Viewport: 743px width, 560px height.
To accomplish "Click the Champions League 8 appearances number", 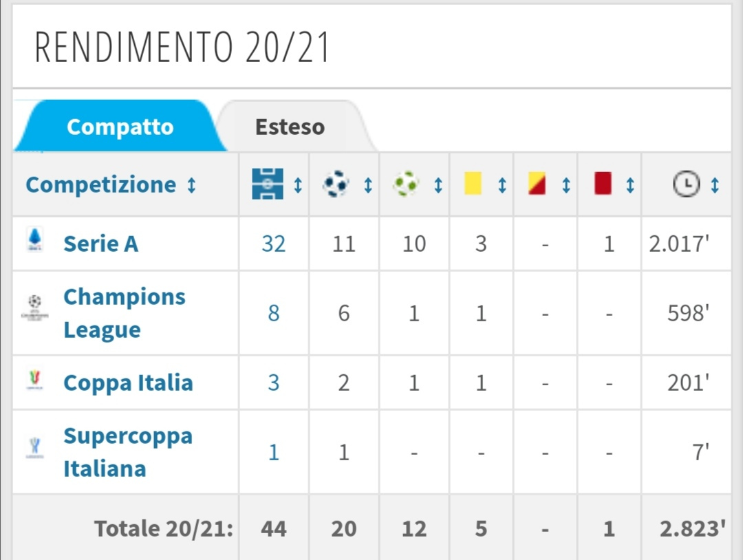I will [273, 313].
